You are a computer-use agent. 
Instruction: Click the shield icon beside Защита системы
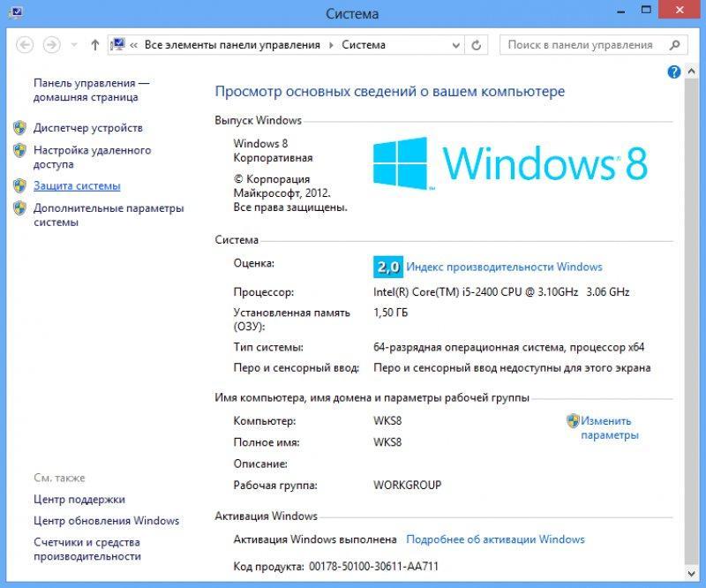point(19,185)
